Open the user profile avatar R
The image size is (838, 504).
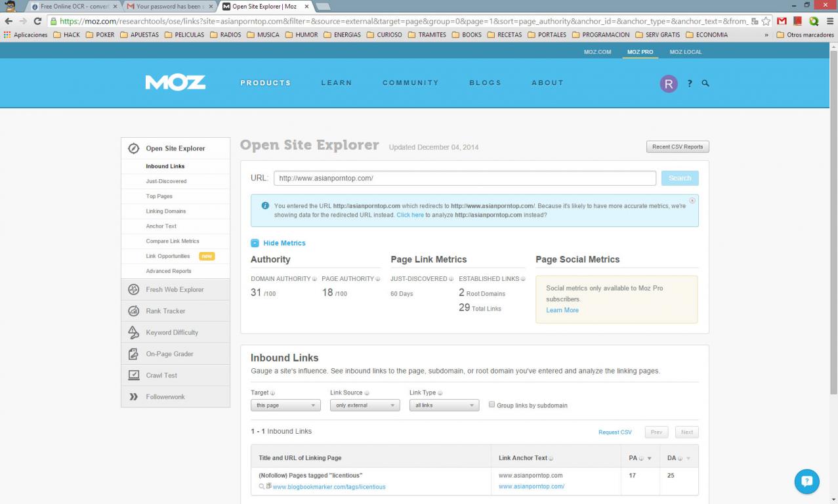tap(668, 83)
